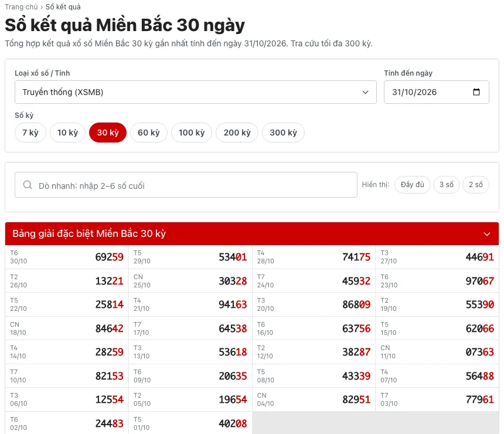The image size is (504, 434).
Task: Click result 38287 for 12/10
Action: (x=356, y=352)
